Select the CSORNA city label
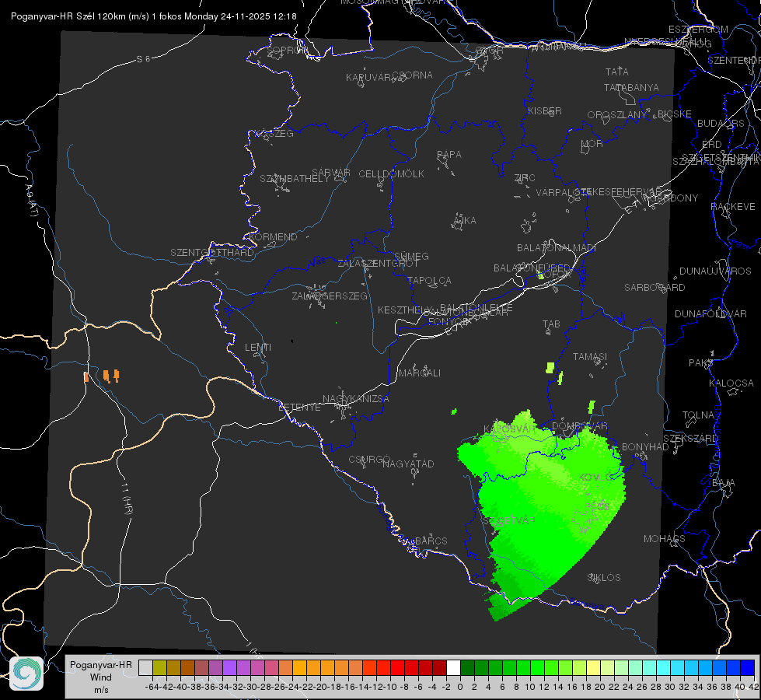The width and height of the screenshot is (761, 700). (413, 75)
